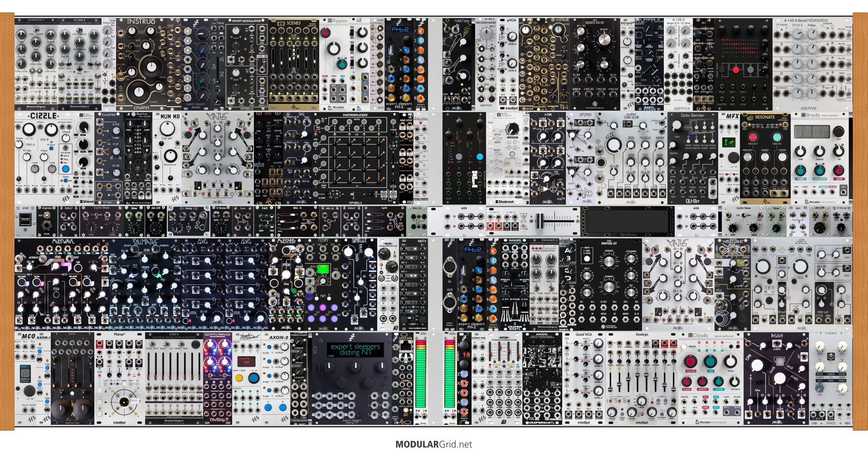The height and width of the screenshot is (452, 868).
Task: Select the MultiWave oscillator module
Action: pyautogui.click(x=62, y=284)
